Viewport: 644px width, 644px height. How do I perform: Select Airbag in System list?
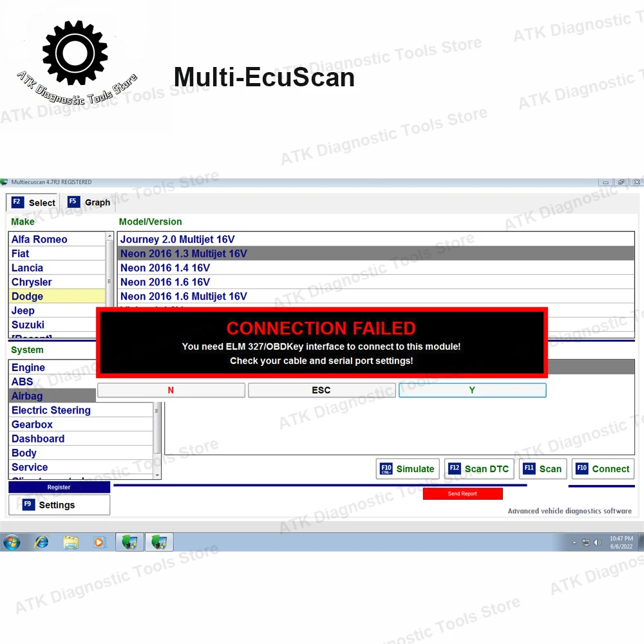click(x=52, y=396)
